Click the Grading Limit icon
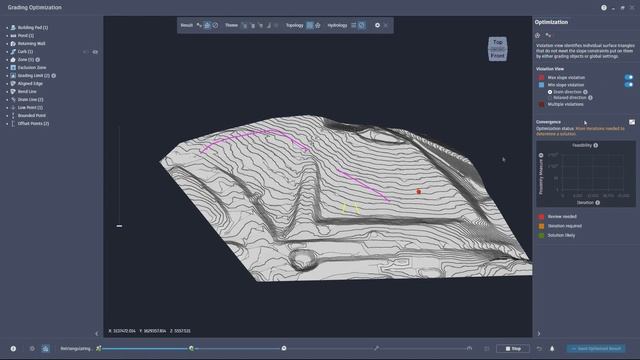The height and width of the screenshot is (360, 640). point(13,76)
